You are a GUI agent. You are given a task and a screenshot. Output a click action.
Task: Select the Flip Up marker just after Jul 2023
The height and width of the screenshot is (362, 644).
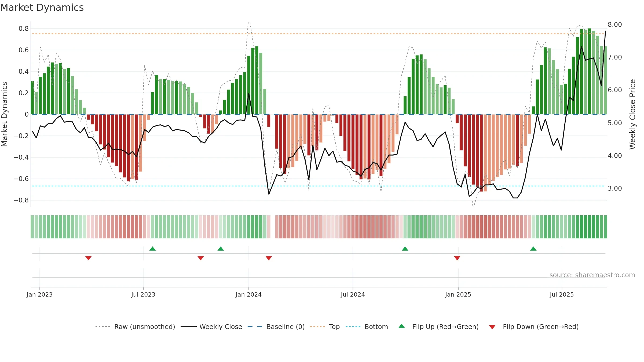click(x=152, y=249)
